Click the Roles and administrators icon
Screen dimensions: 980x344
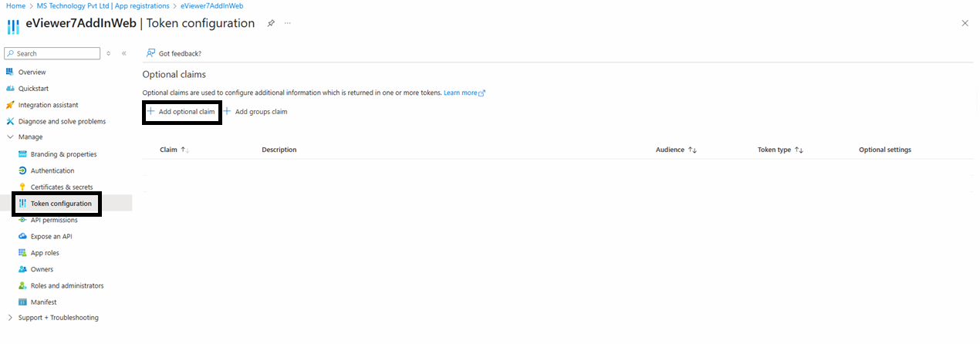point(22,285)
